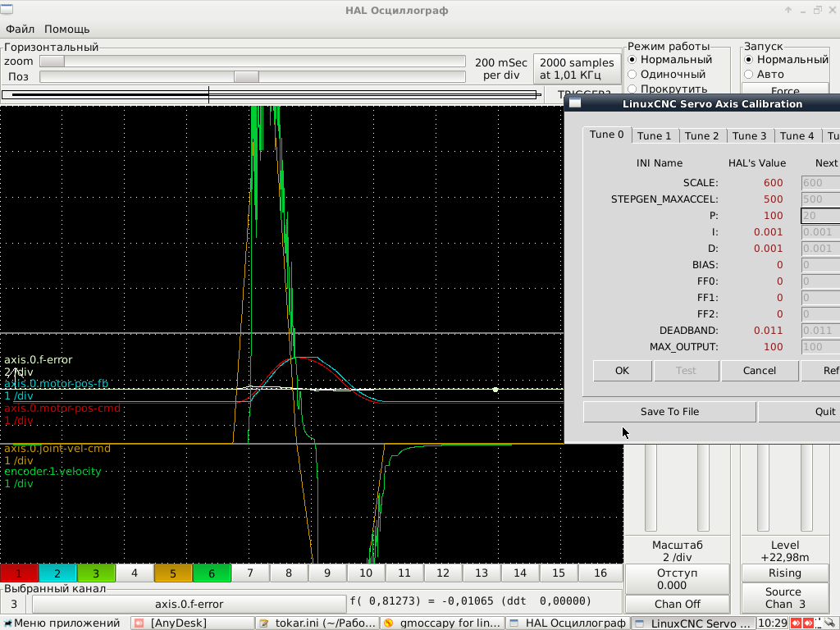The height and width of the screenshot is (630, 840).
Task: Select unused channel 9 button
Action: [327, 573]
